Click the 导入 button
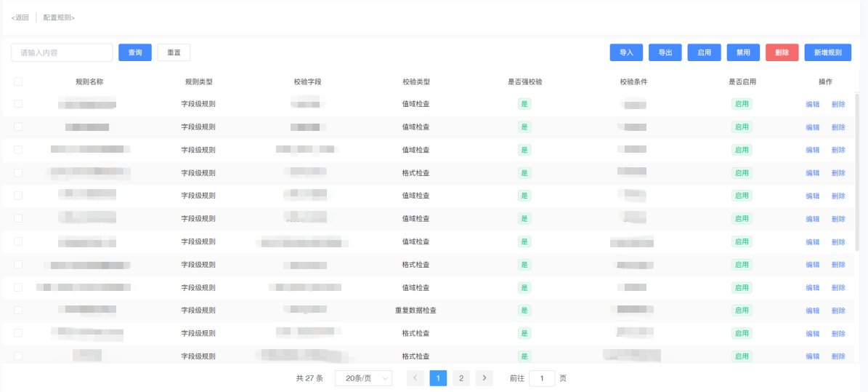Image resolution: width=868 pixels, height=392 pixels. (x=626, y=52)
